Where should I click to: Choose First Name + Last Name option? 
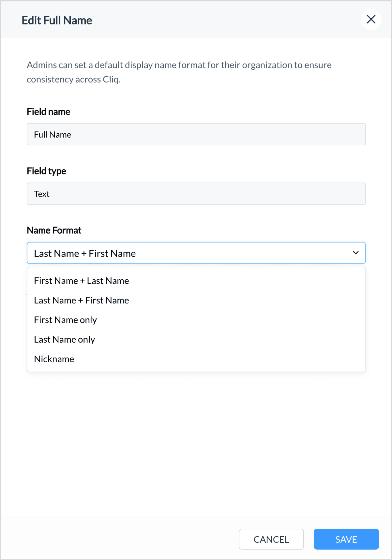click(x=196, y=281)
